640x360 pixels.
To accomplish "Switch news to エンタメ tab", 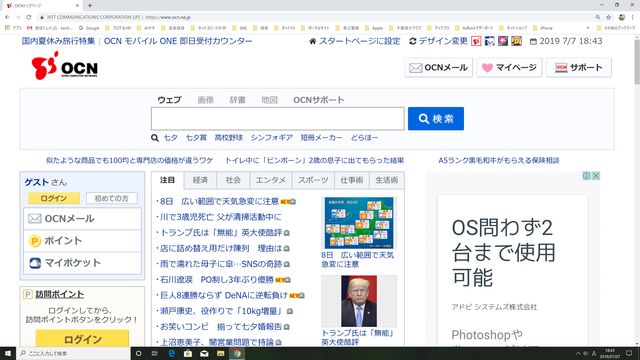I will (270, 180).
